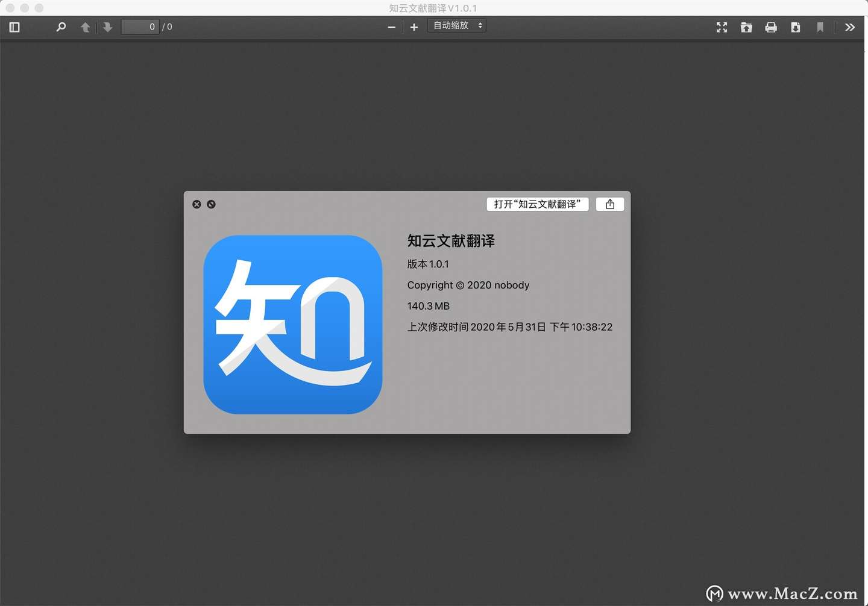Click the 知云文献翻译 app name text
The image size is (868, 606).
point(451,241)
